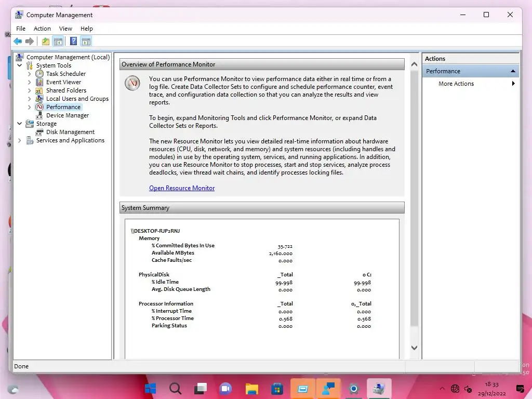Viewport: 532px width, 399px height.
Task: Click the 'Avg. Disk Queue Length' label
Action: (181, 289)
